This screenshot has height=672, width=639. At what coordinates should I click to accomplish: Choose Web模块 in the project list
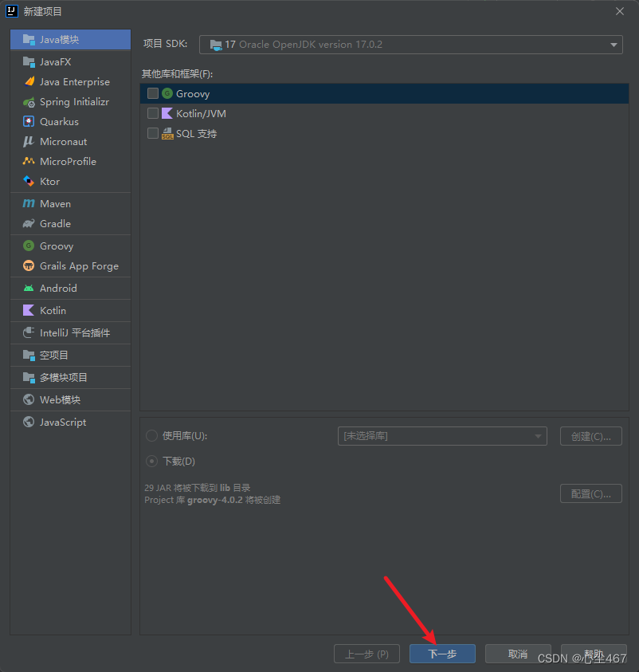click(x=70, y=400)
